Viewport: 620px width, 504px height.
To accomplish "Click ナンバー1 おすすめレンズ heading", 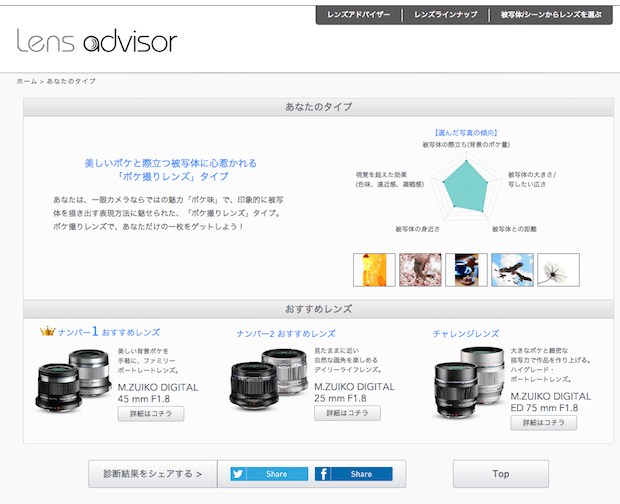I will (109, 332).
